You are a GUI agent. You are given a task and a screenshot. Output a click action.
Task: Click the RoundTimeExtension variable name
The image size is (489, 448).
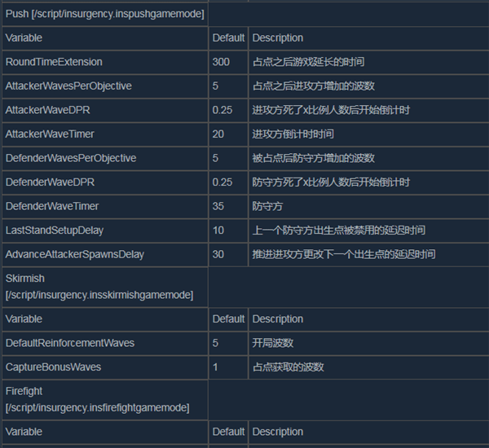click(54, 62)
